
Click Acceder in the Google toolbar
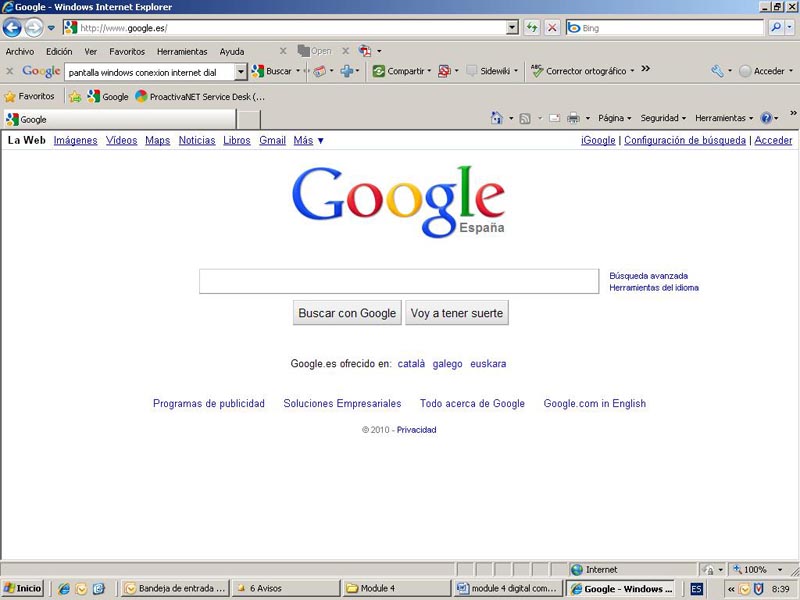pos(766,71)
